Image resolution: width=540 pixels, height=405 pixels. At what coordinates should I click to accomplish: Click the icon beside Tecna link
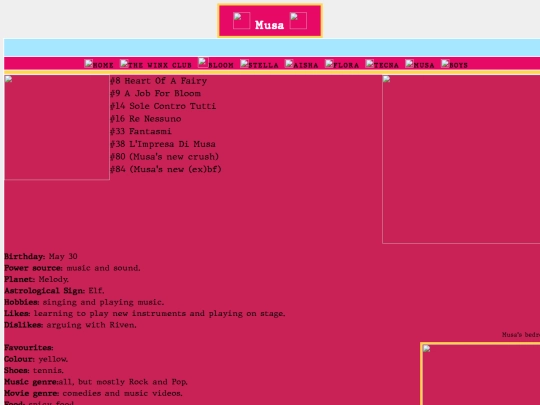click(x=370, y=64)
